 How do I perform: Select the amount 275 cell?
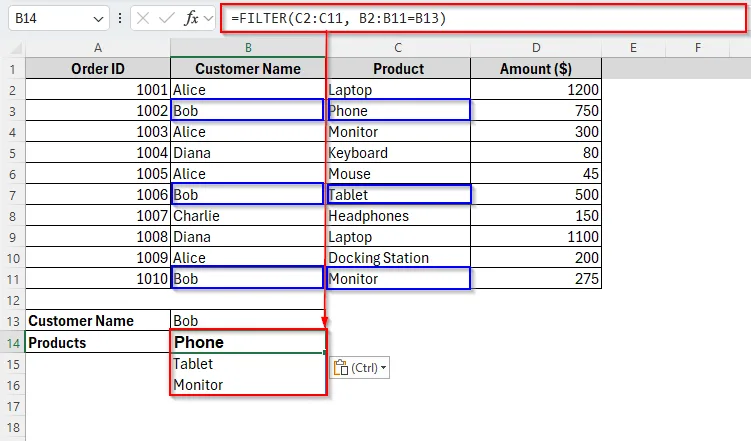coord(536,279)
